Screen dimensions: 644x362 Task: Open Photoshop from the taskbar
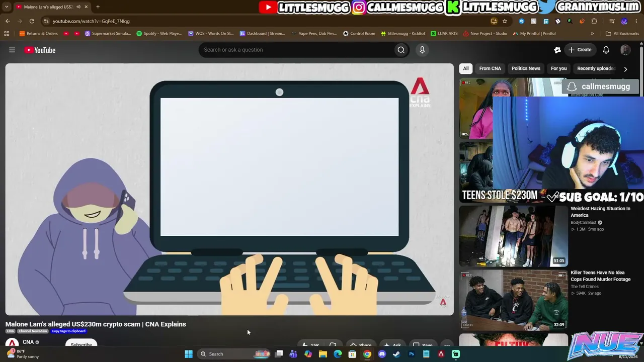click(x=412, y=354)
